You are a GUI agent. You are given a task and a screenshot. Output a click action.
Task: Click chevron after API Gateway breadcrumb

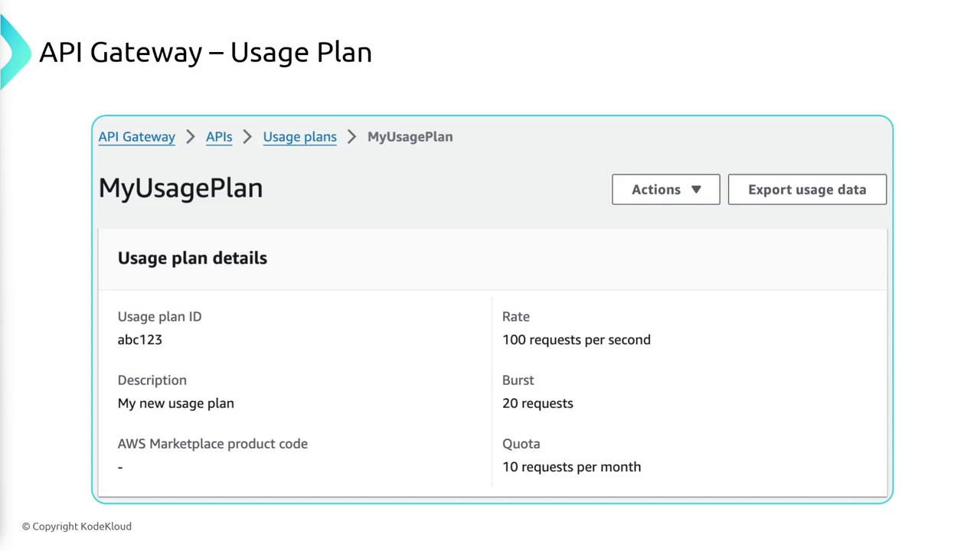[191, 137]
